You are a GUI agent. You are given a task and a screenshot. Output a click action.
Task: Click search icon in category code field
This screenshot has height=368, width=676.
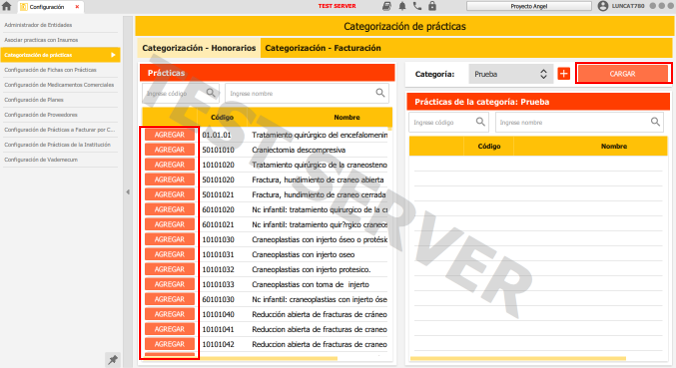pyautogui.click(x=480, y=122)
